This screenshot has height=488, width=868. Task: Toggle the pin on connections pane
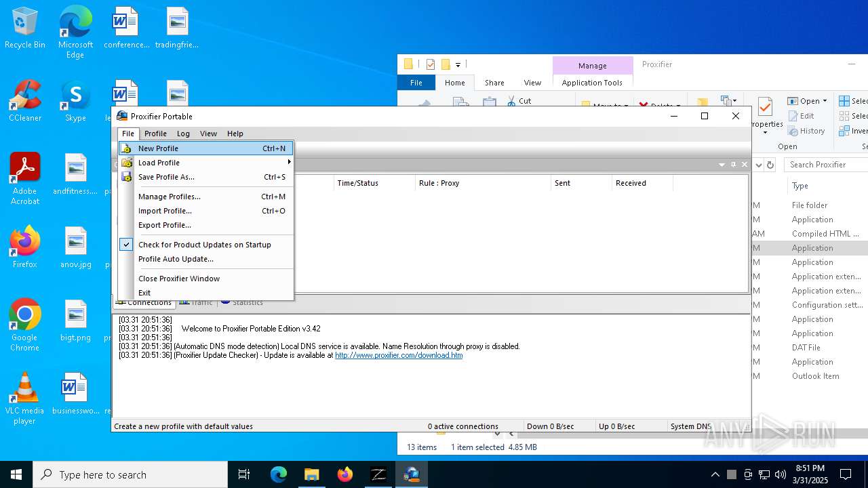click(x=733, y=165)
